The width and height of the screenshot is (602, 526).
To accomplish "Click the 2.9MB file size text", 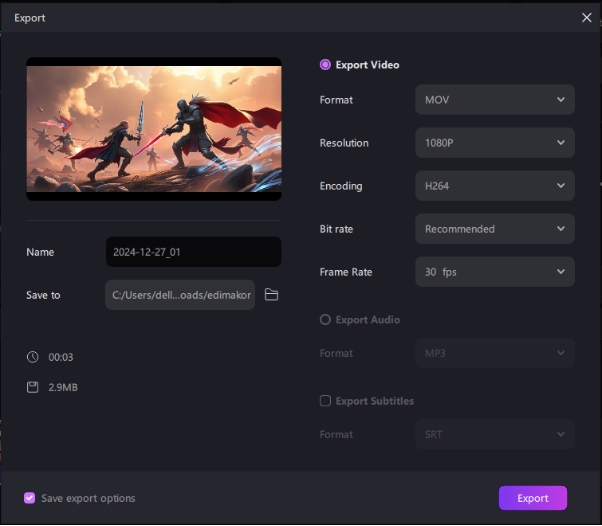I will pyautogui.click(x=63, y=387).
